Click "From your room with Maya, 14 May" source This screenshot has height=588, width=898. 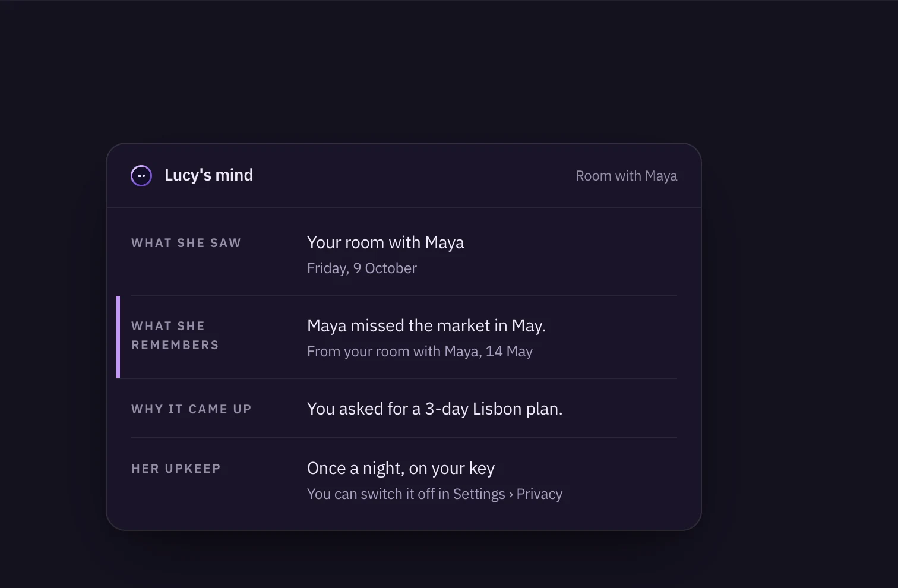point(420,352)
